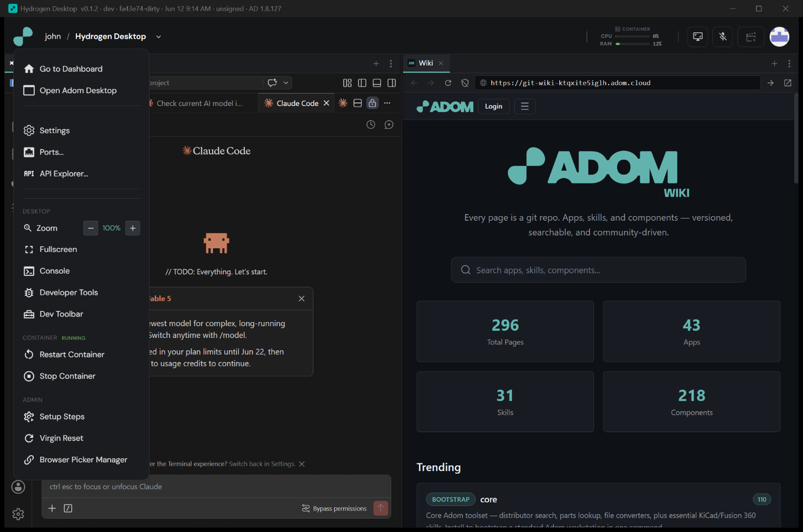Dismiss the model announcement card
803x532 pixels.
302,299
